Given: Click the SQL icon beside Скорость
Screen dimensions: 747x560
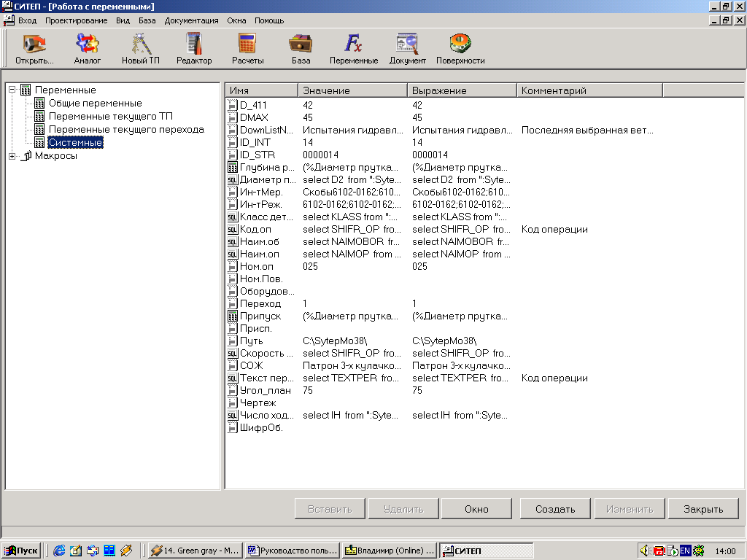Looking at the screenshot, I should [x=233, y=353].
